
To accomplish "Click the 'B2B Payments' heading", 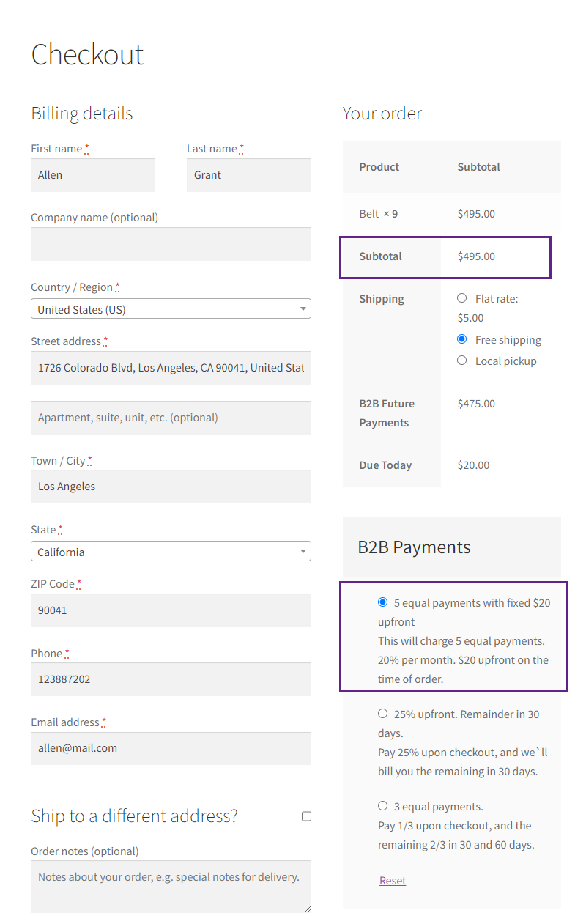I will 414,547.
